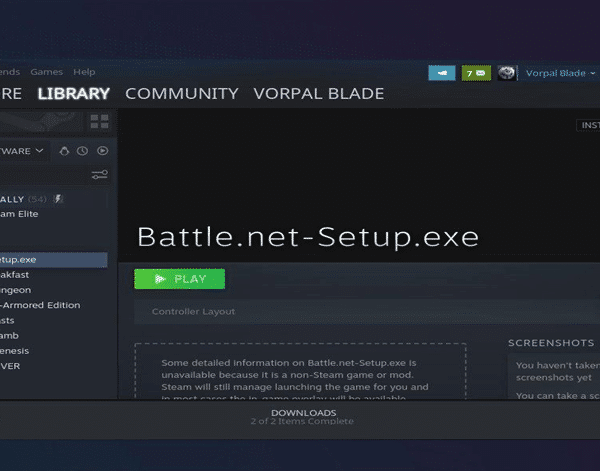The image size is (600, 471).
Task: Switch library to grid view icon
Action: point(99,122)
